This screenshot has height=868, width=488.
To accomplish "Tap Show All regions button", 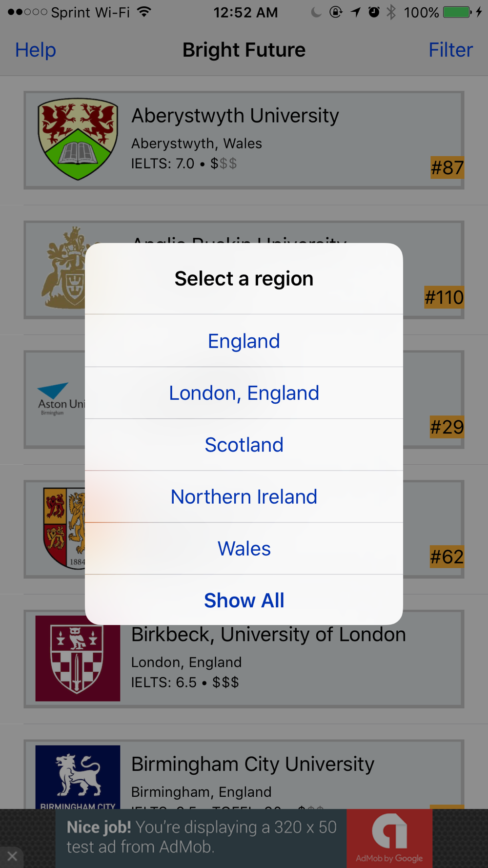I will pos(244,600).
